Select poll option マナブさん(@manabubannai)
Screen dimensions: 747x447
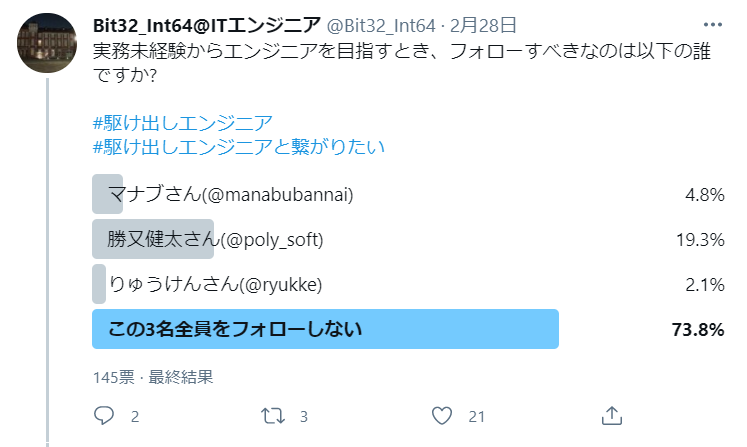click(408, 194)
